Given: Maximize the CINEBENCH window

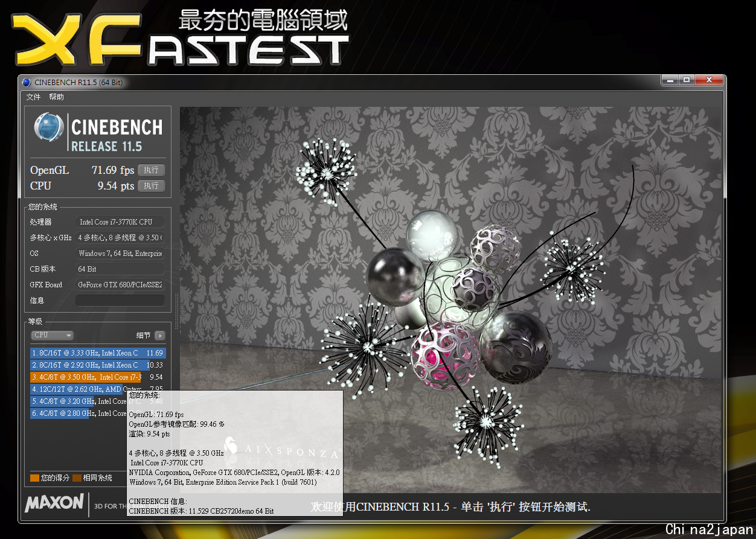Looking at the screenshot, I should tap(685, 80).
